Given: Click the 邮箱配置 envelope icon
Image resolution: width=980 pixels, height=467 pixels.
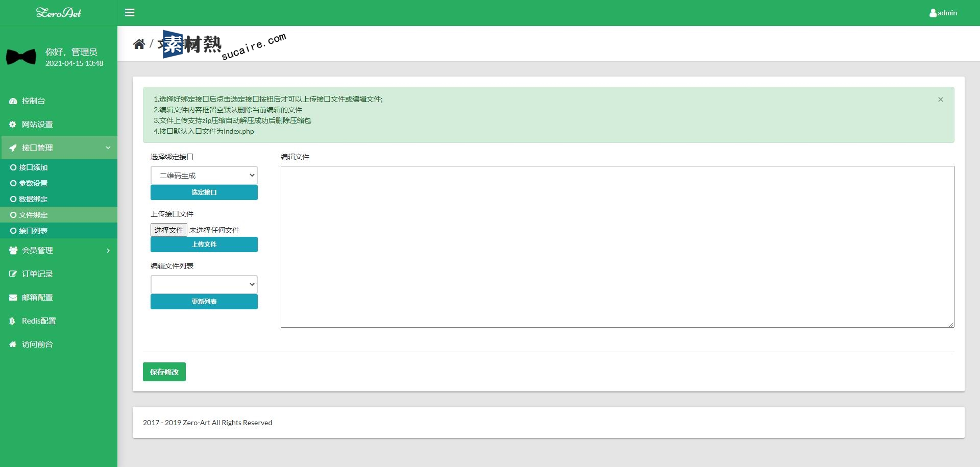Looking at the screenshot, I should coord(13,298).
